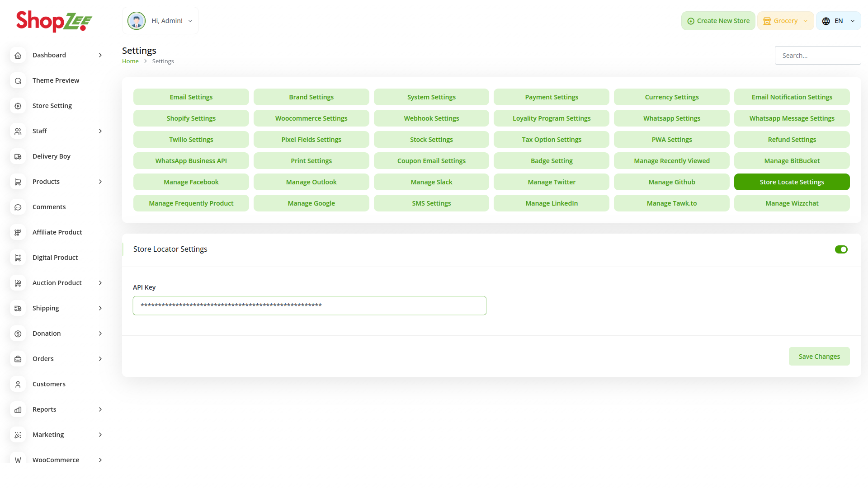The image size is (868, 488).
Task: Click the Dashboard home icon in sidebar
Action: click(x=18, y=55)
